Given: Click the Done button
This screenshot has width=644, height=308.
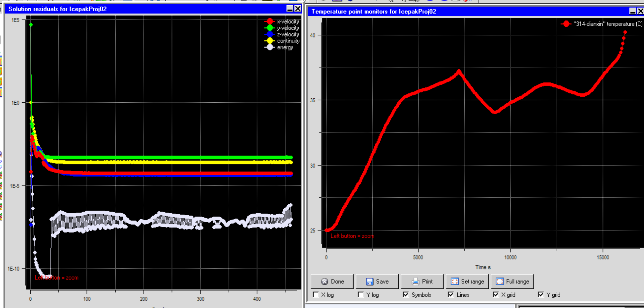Looking at the screenshot, I should tap(332, 282).
